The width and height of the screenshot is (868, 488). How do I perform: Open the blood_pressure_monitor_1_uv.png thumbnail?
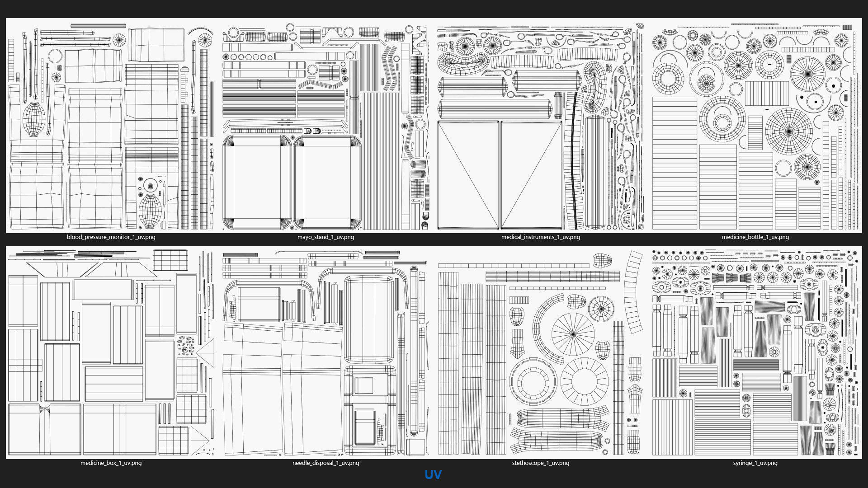(111, 126)
